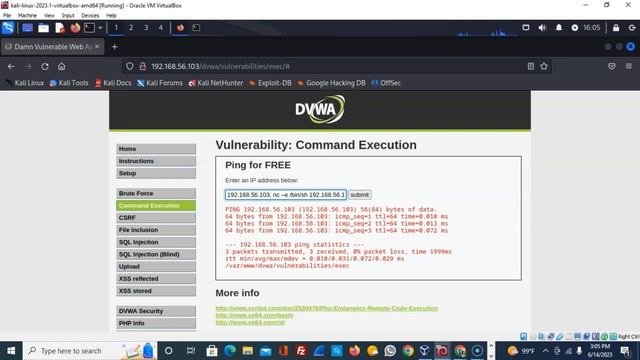Open the VirtualBox File menu

7,16
